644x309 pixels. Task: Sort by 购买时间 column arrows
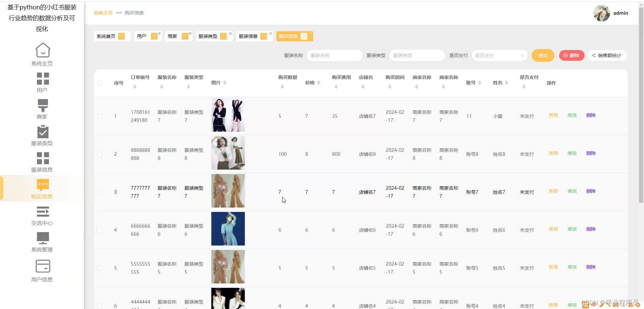pos(390,87)
